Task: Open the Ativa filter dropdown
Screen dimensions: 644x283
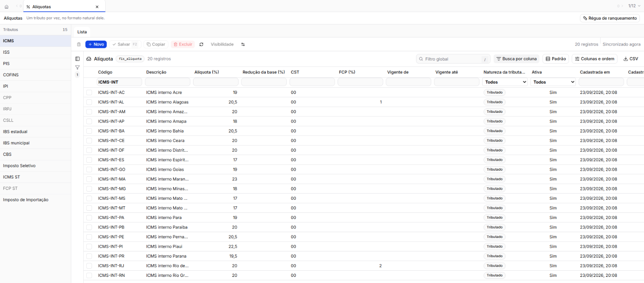Action: coord(553,82)
